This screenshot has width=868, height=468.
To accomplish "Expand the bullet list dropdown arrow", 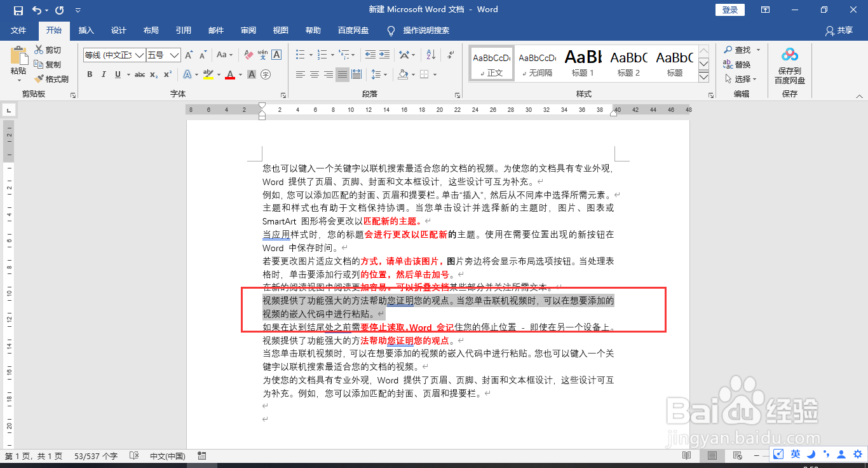I will pos(310,55).
